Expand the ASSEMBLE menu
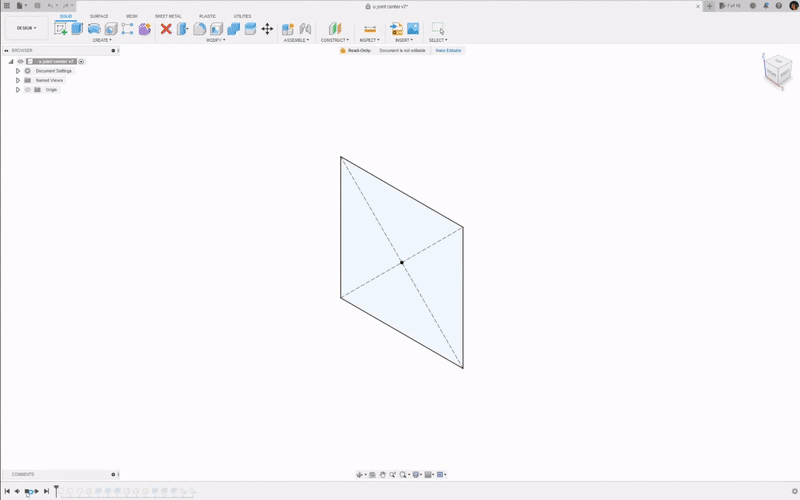Image resolution: width=800 pixels, height=500 pixels. (296, 40)
